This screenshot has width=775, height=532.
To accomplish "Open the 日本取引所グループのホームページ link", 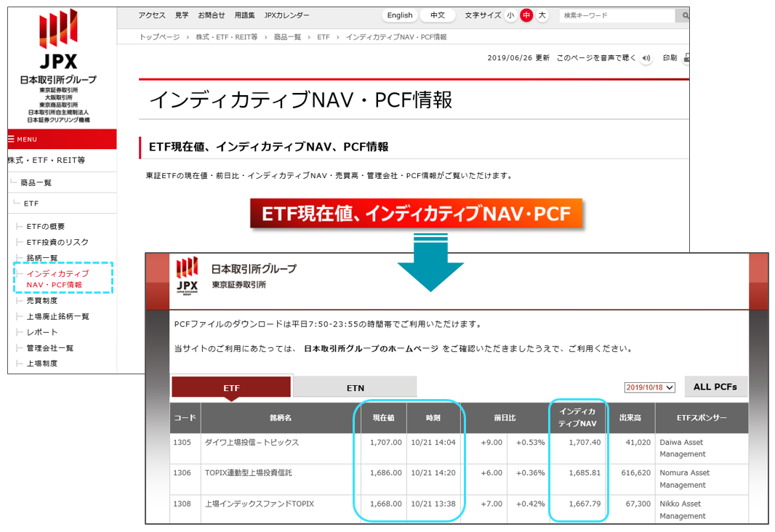I will point(371,349).
